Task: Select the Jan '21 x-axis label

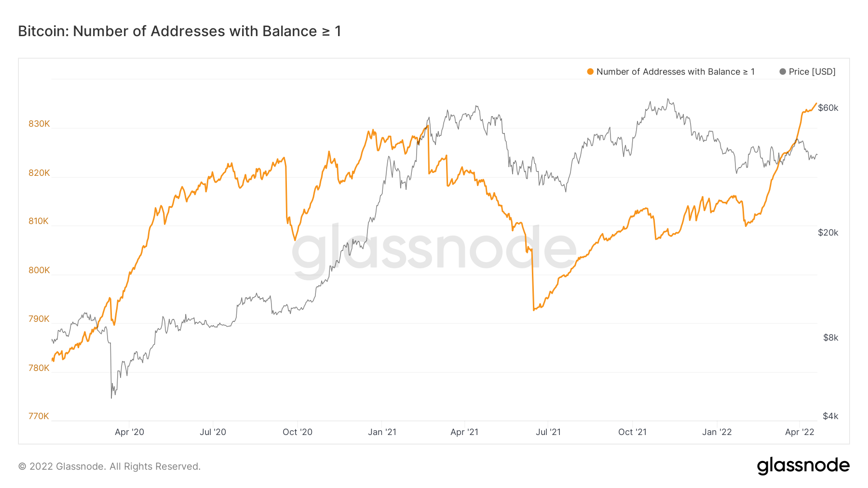Action: click(x=382, y=432)
